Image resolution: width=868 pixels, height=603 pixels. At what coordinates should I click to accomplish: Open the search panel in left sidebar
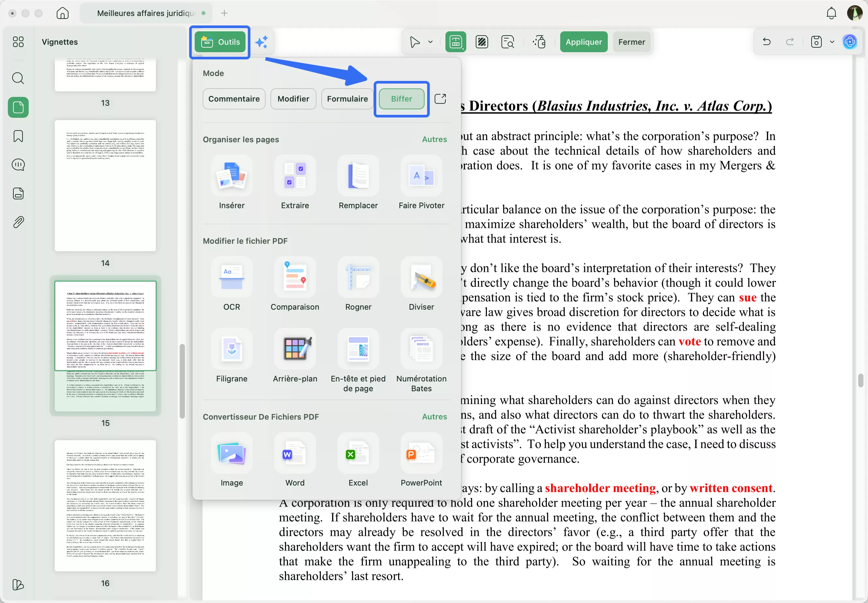click(x=18, y=78)
